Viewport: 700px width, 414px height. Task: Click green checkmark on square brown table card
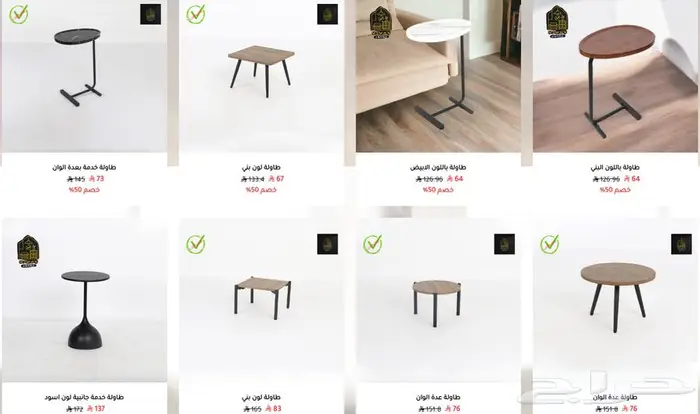[196, 14]
